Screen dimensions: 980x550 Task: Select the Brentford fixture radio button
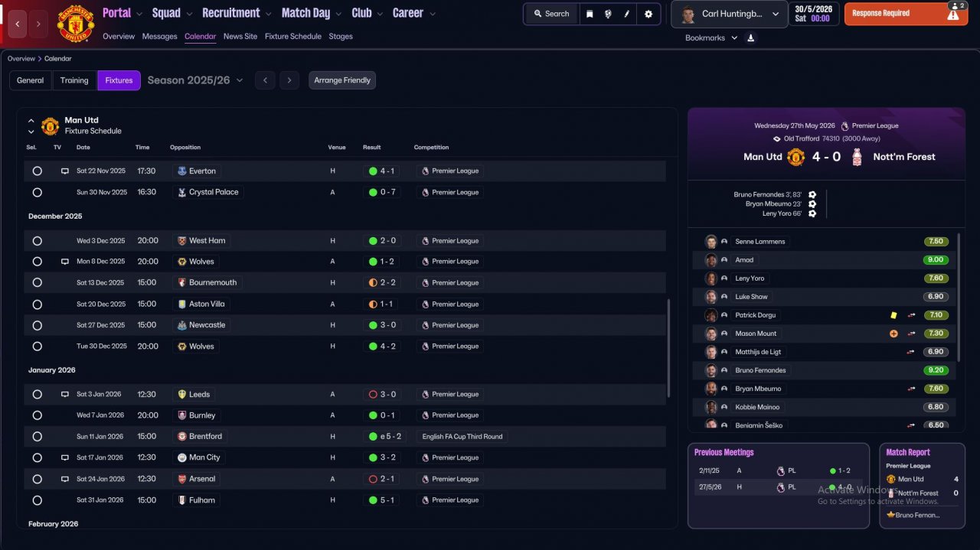point(37,437)
